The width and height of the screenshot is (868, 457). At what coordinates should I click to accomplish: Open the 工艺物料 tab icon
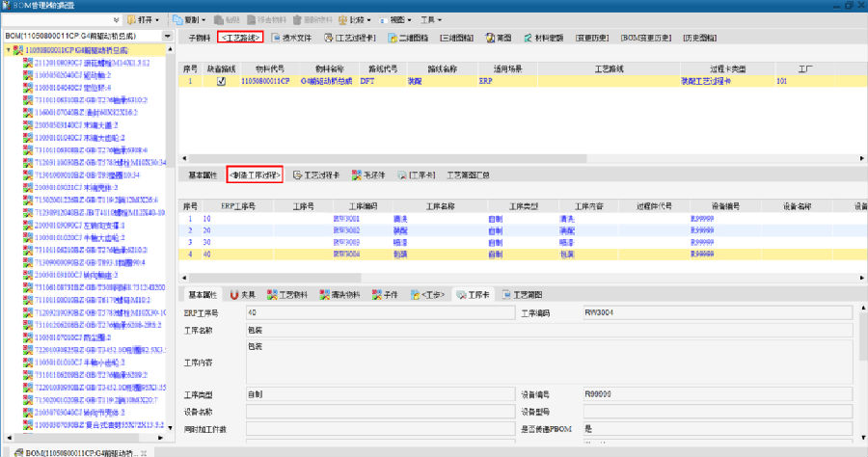pos(273,295)
